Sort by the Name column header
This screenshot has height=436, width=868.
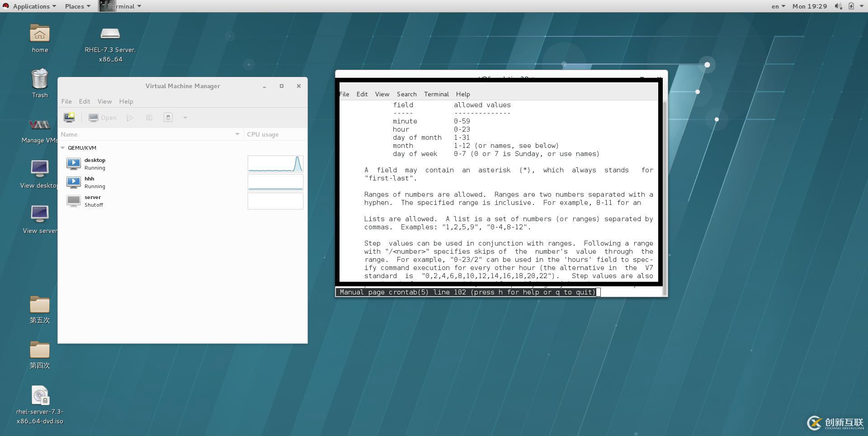151,134
